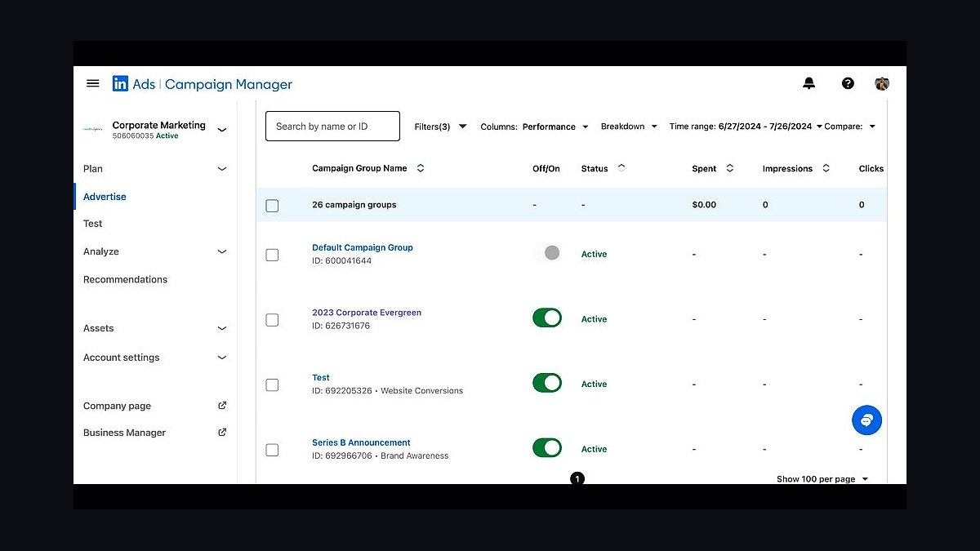Open the profile avatar menu
980x551 pixels.
pyautogui.click(x=882, y=83)
